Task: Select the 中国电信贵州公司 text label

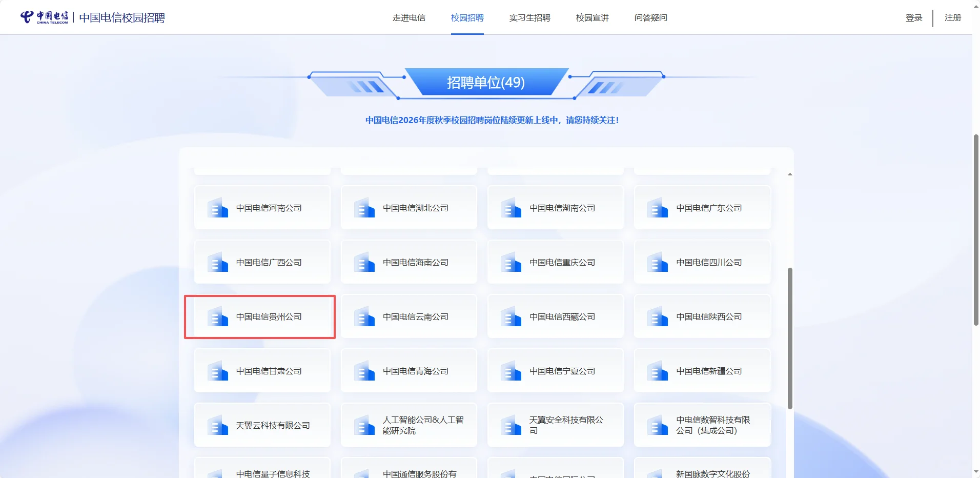Action: (x=269, y=317)
